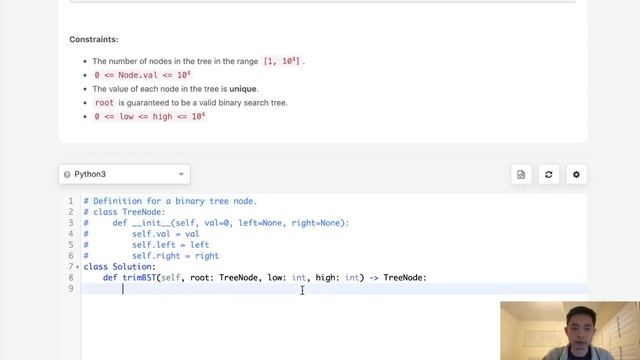The image size is (640, 360).
Task: Open the Python3 language dropdown
Action: [x=124, y=174]
